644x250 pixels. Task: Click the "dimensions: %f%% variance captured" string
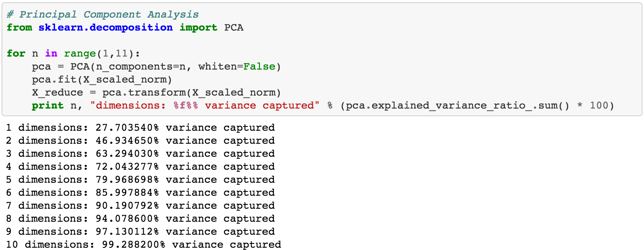pyautogui.click(x=204, y=106)
